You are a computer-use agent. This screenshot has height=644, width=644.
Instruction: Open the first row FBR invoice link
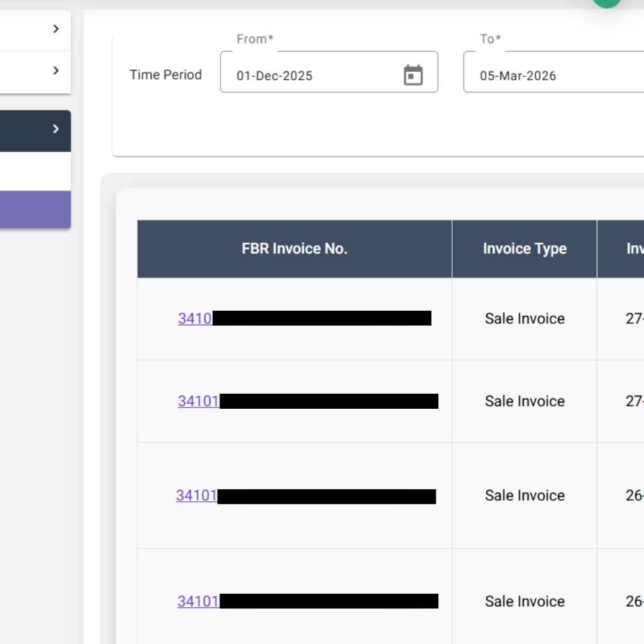point(195,319)
